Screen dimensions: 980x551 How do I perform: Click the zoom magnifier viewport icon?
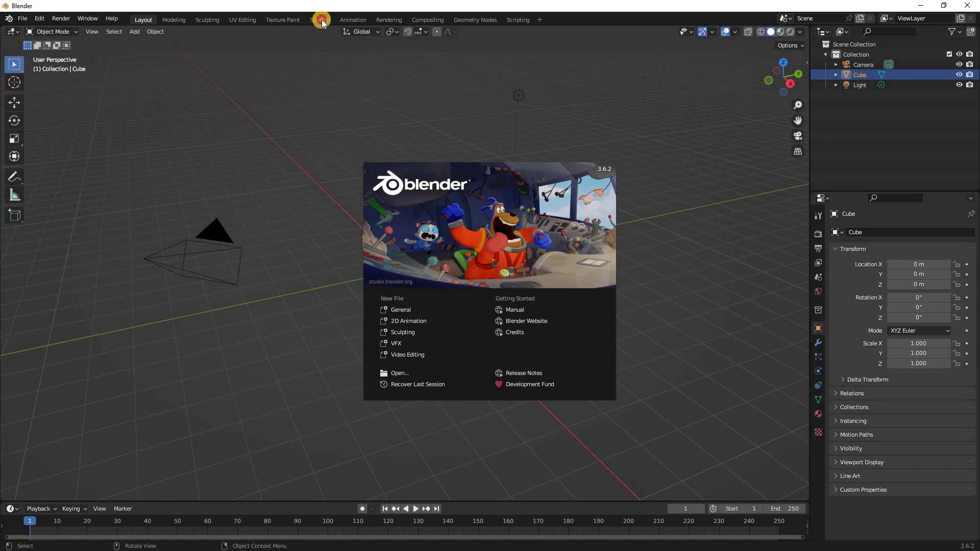[x=798, y=105]
